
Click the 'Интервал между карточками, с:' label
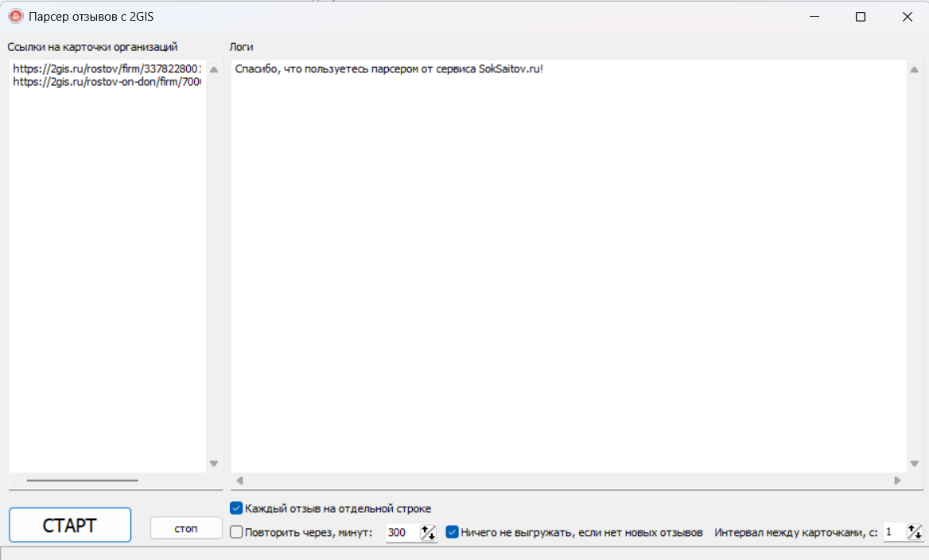point(795,532)
